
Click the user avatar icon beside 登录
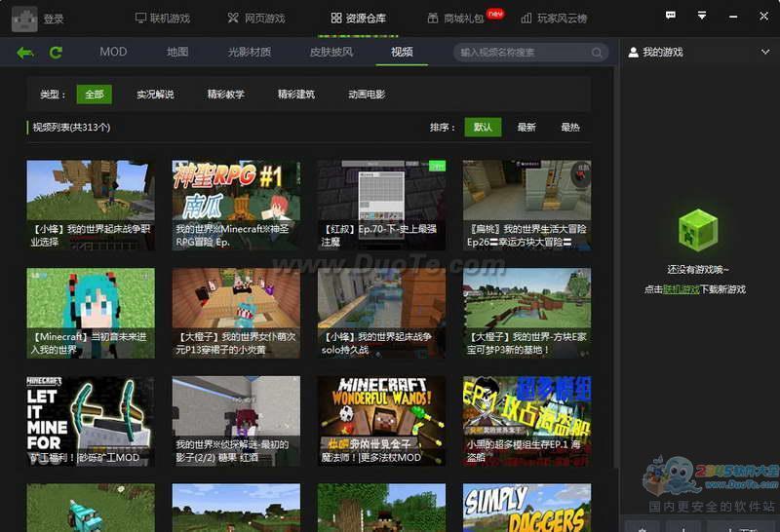point(24,19)
